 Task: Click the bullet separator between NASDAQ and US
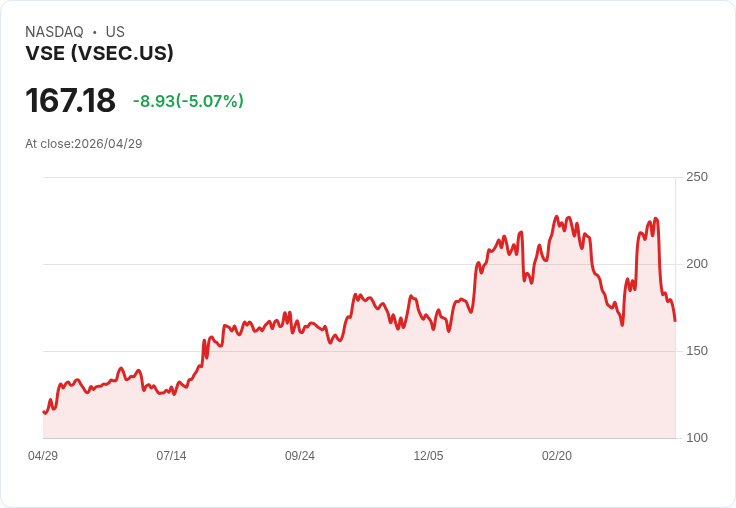94,32
